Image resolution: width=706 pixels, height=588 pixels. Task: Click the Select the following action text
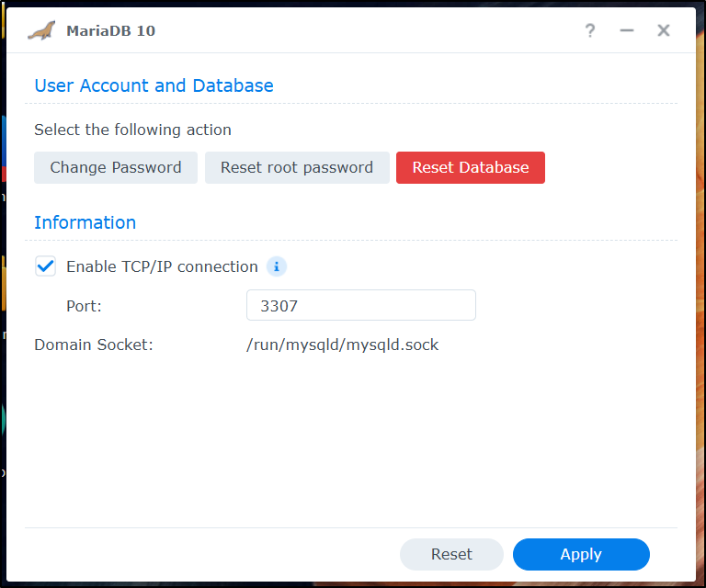pos(132,130)
